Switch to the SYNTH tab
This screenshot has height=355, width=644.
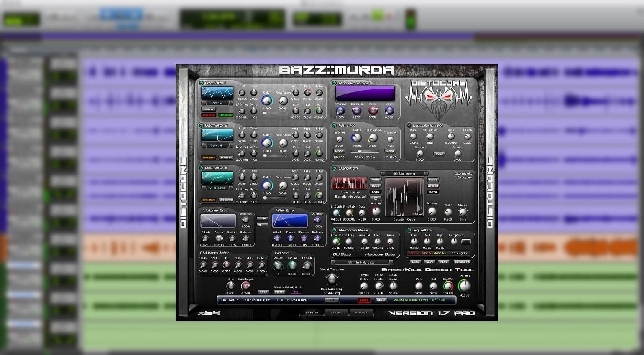pyautogui.click(x=312, y=312)
